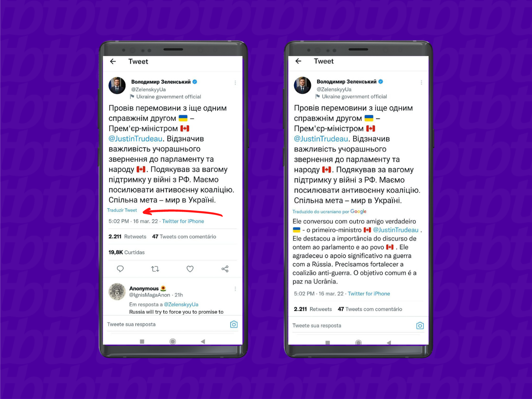This screenshot has width=532, height=399.
Task: Like the tweet with heart icon
Action: click(190, 269)
